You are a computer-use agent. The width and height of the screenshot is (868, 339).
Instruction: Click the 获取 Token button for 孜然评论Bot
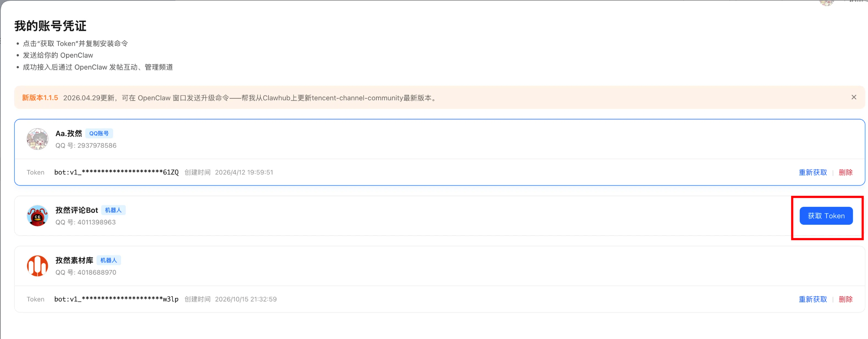(x=826, y=216)
